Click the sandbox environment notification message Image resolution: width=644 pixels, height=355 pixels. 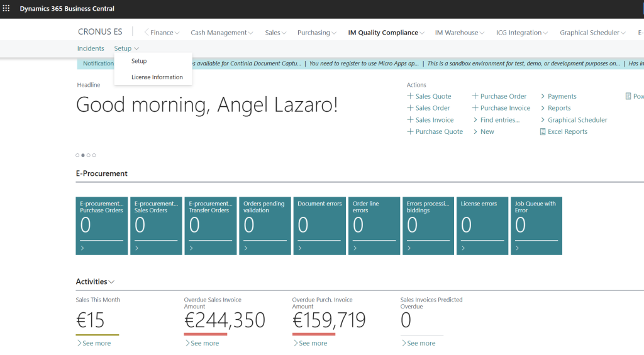pyautogui.click(x=524, y=63)
